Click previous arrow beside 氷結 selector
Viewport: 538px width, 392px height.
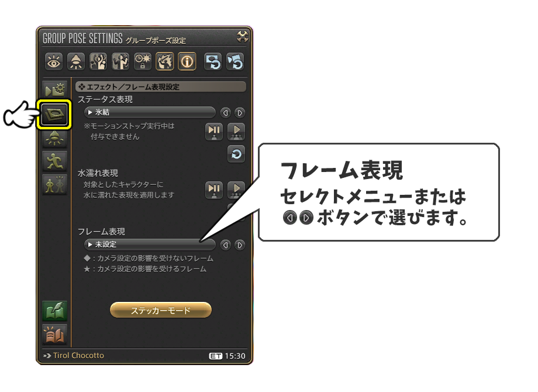(225, 112)
